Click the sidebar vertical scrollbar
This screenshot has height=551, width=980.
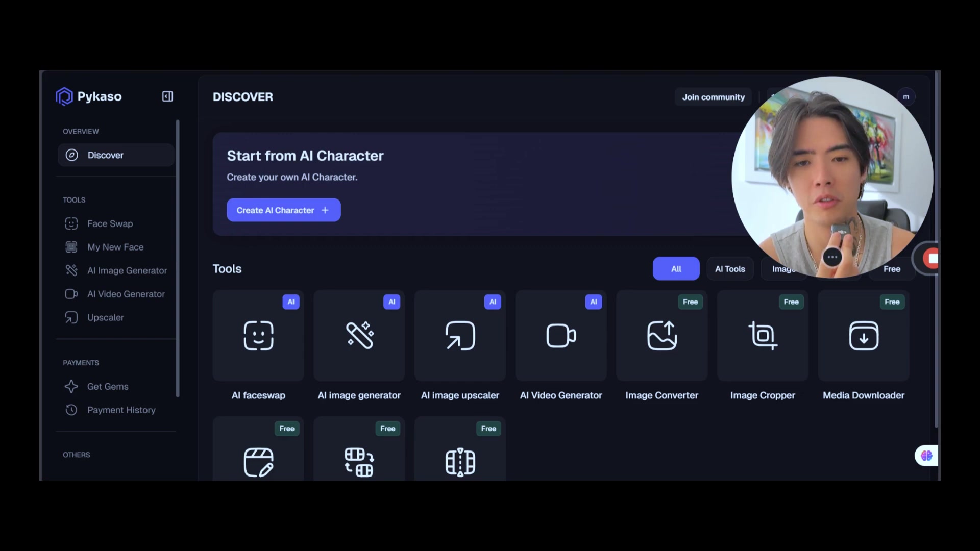(x=178, y=258)
